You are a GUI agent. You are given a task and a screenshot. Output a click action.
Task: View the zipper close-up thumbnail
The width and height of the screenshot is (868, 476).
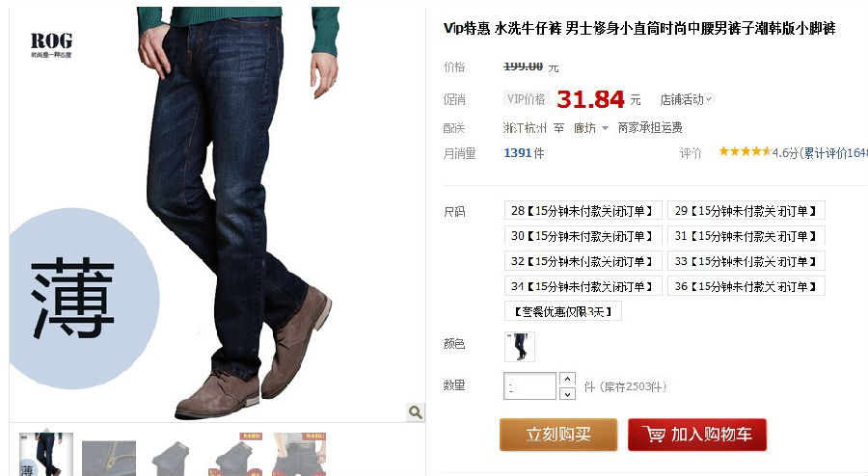(109, 459)
